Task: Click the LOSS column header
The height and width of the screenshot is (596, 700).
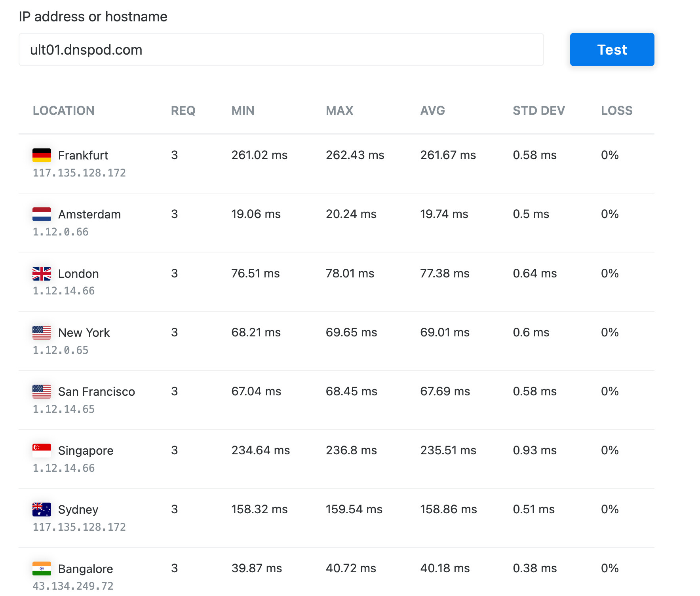Action: pyautogui.click(x=616, y=111)
